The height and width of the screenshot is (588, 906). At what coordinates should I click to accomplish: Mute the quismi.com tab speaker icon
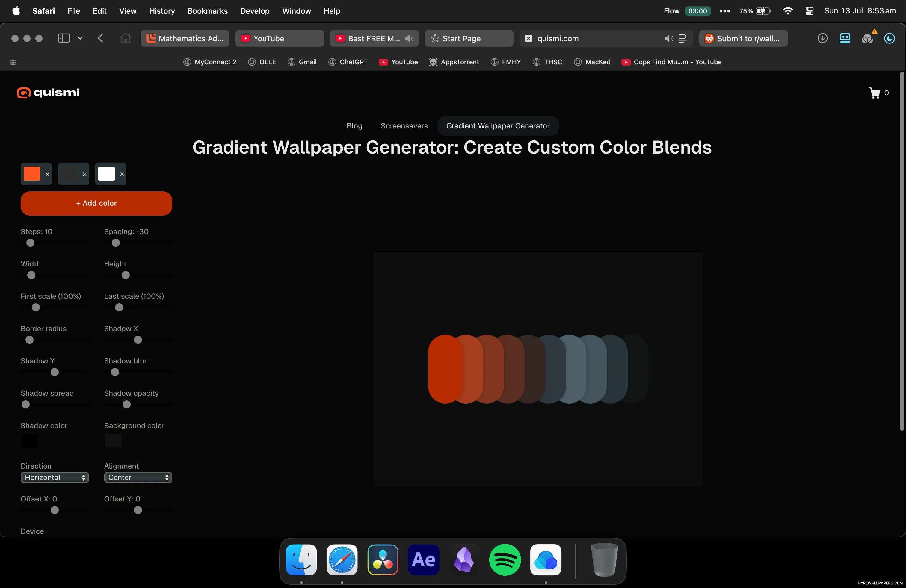point(668,38)
